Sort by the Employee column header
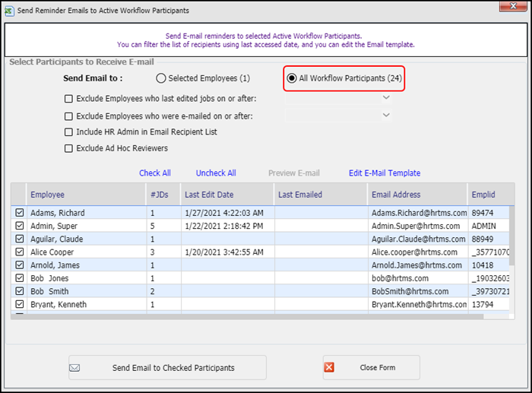 tap(47, 195)
